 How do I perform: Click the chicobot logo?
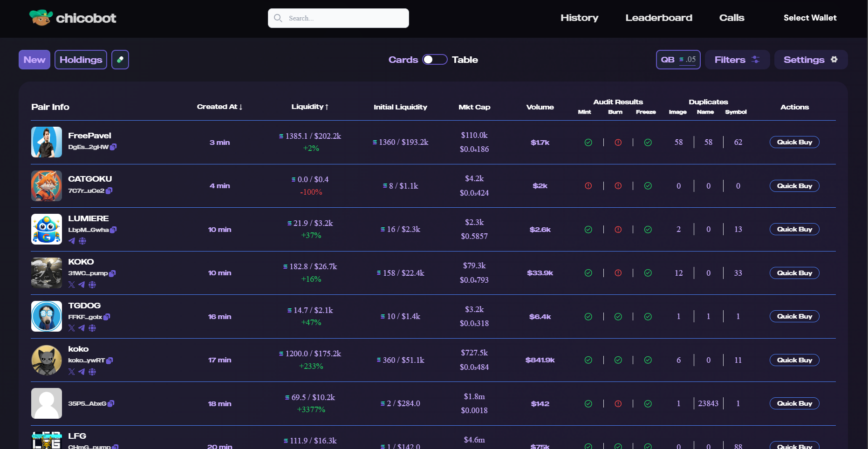(x=73, y=18)
